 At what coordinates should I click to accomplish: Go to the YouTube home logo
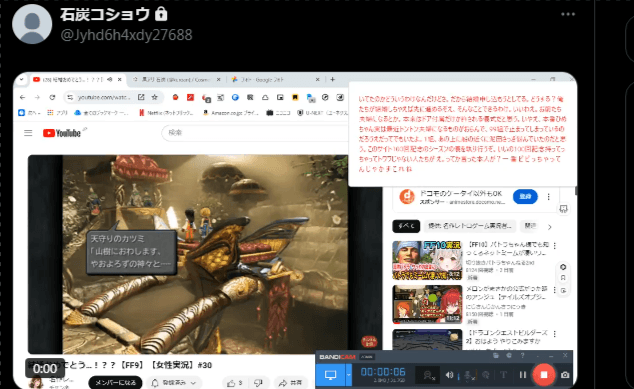point(62,133)
